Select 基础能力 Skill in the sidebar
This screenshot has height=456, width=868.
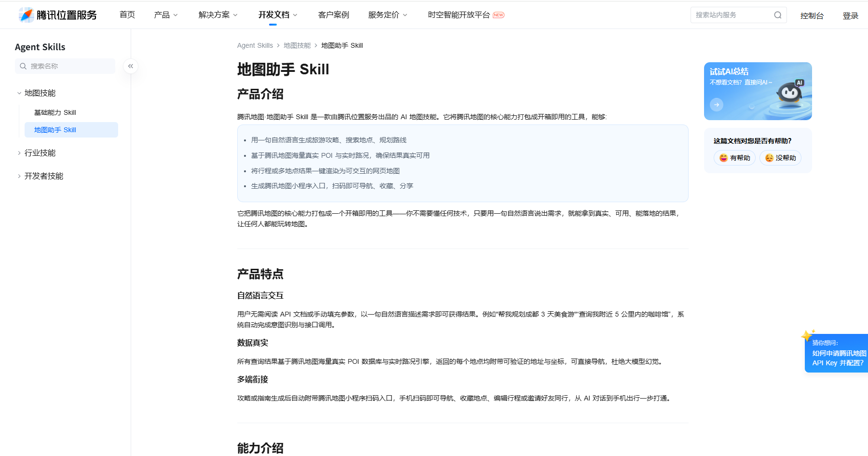(x=71, y=112)
